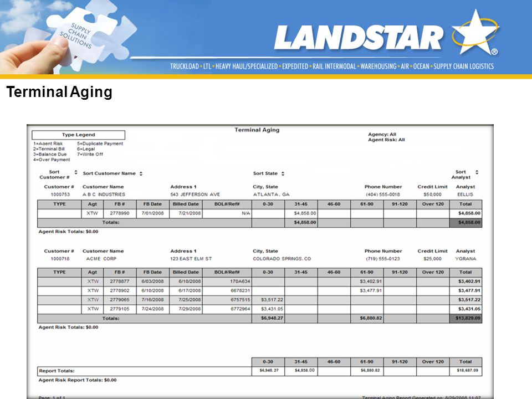Image resolution: width=532 pixels, height=399 pixels.
Task: Click analyst name EELLIS
Action: 465,195
